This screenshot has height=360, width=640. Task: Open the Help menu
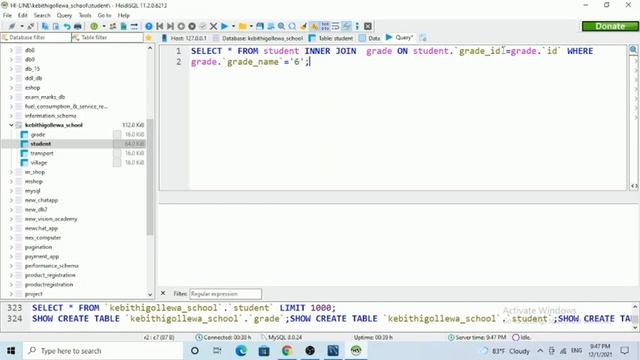click(124, 15)
